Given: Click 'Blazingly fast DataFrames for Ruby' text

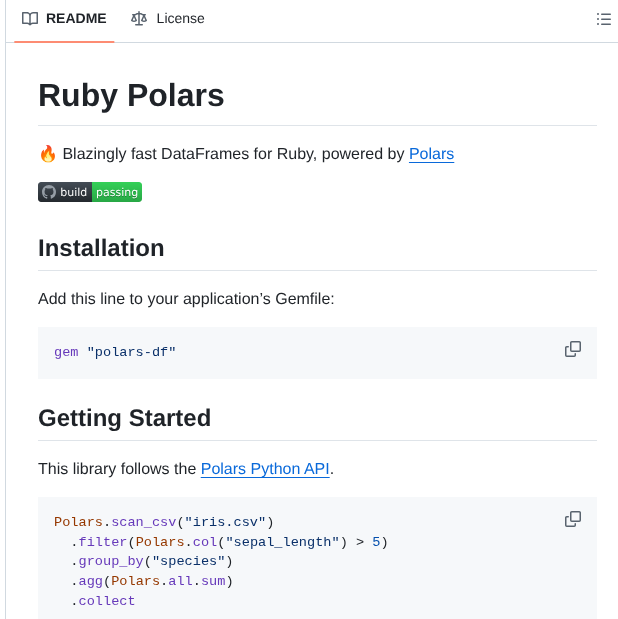Looking at the screenshot, I should 190,154.
